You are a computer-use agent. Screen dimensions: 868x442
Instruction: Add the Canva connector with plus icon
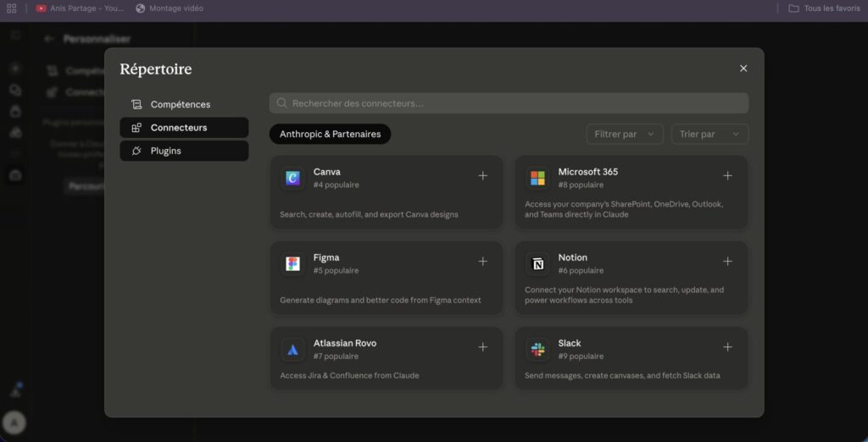[x=482, y=176]
